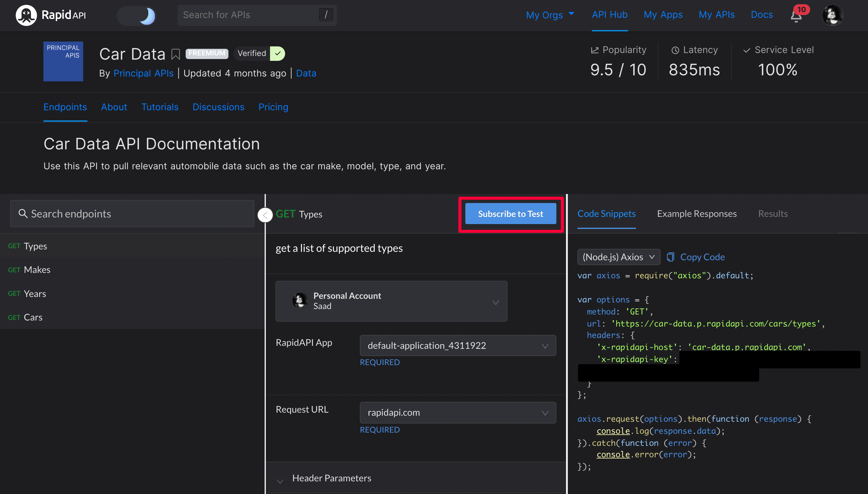The width and height of the screenshot is (868, 494).
Task: Open the Principal APIs provider link
Action: pyautogui.click(x=143, y=73)
